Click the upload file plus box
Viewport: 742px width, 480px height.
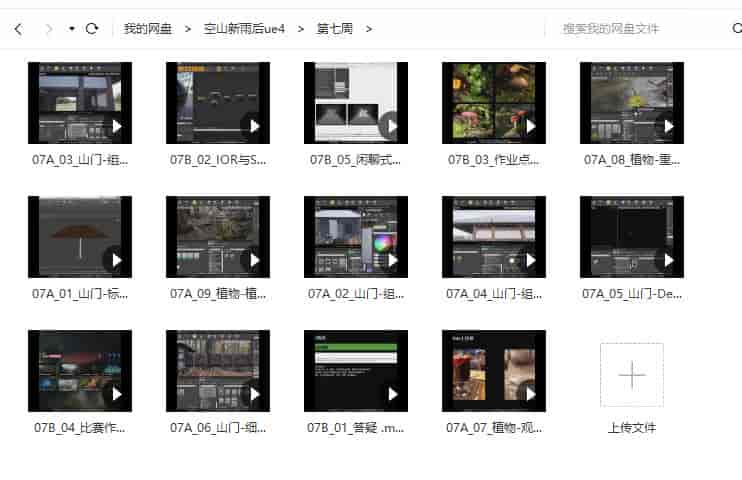pos(632,375)
